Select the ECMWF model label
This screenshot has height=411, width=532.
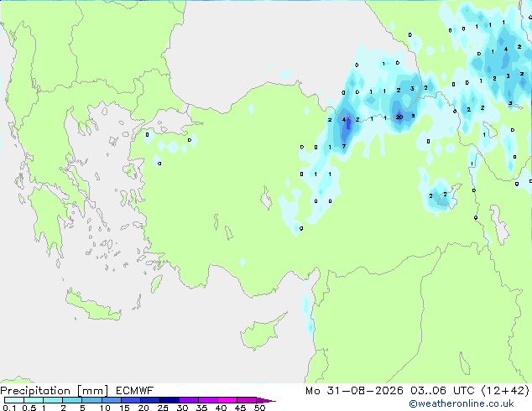pyautogui.click(x=135, y=391)
